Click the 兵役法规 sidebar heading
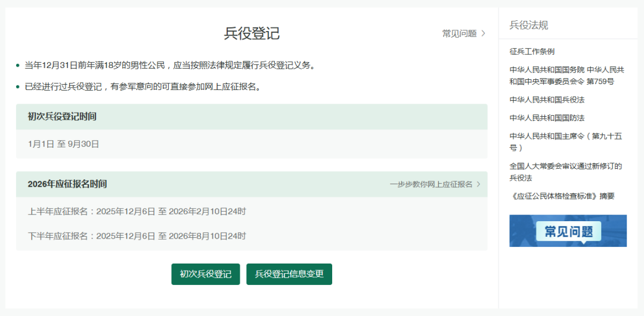The image size is (644, 316). (528, 25)
